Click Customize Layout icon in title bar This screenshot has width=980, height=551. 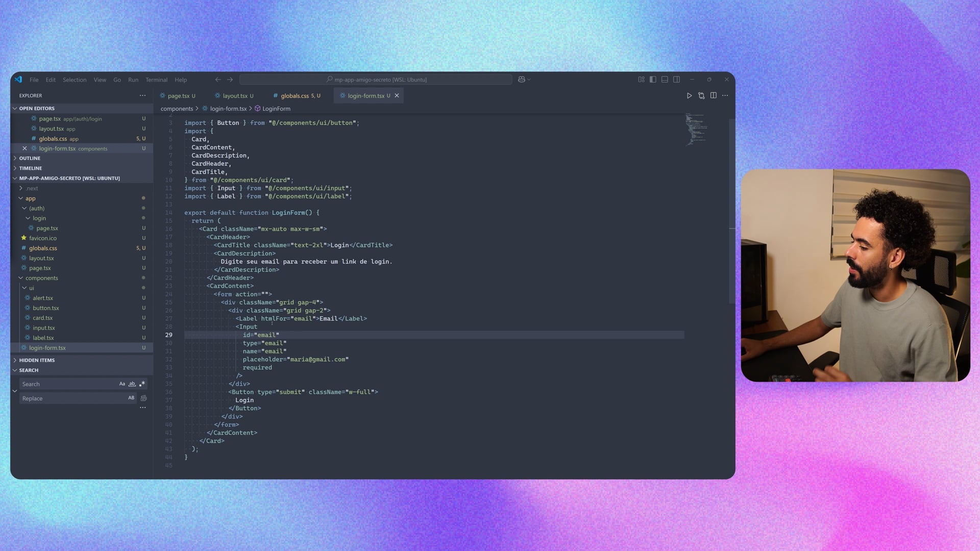(641, 80)
